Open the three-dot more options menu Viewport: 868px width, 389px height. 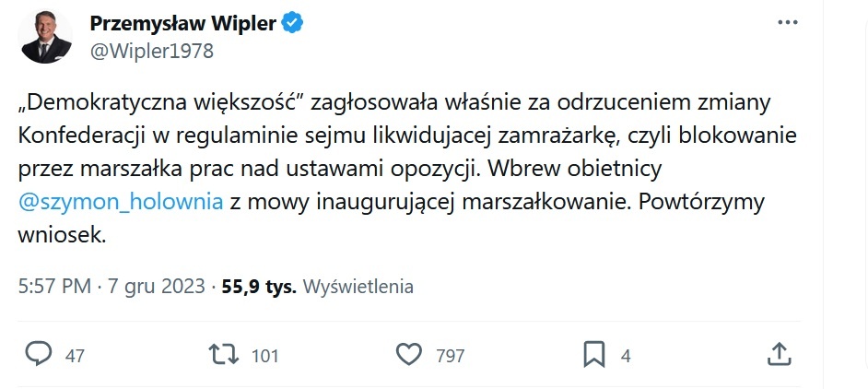[787, 23]
